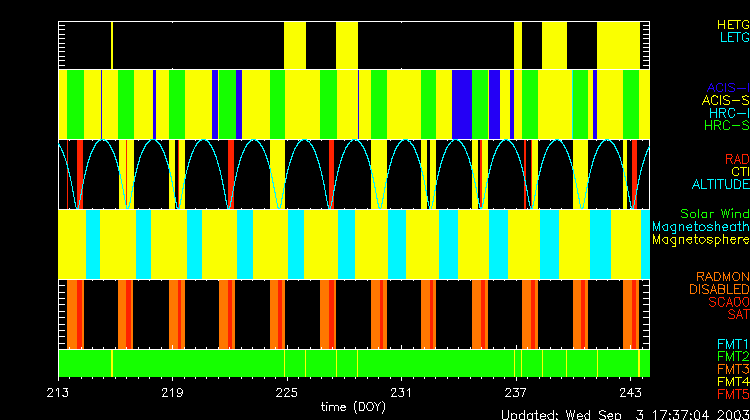The width and height of the screenshot is (750, 420).
Task: Click the wide blue ACIS-I block near day 234
Action: [462, 104]
